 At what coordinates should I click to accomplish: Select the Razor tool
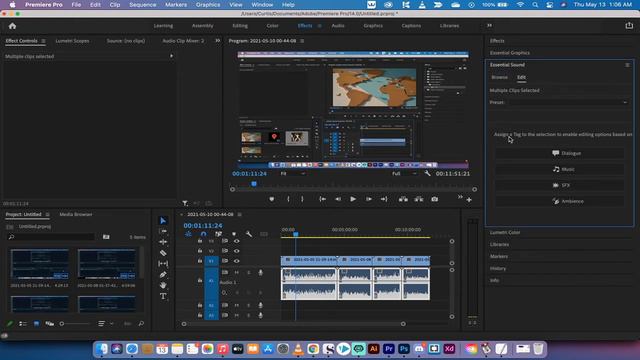[163, 253]
